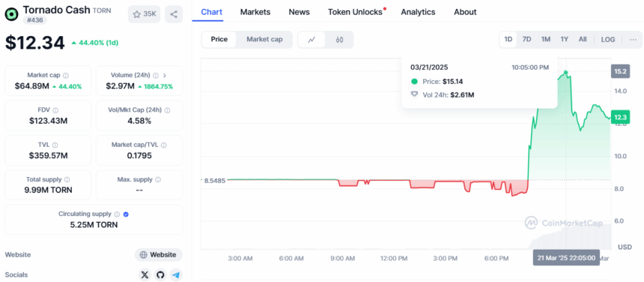Screen dimensions: 644x282
Task: Add to watchlist with star icon
Action: [145, 14]
